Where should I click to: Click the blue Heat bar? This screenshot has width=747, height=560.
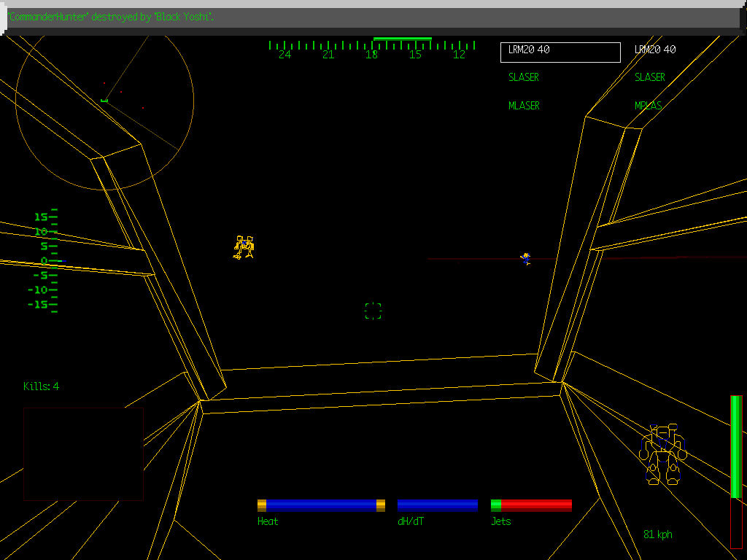coord(321,505)
